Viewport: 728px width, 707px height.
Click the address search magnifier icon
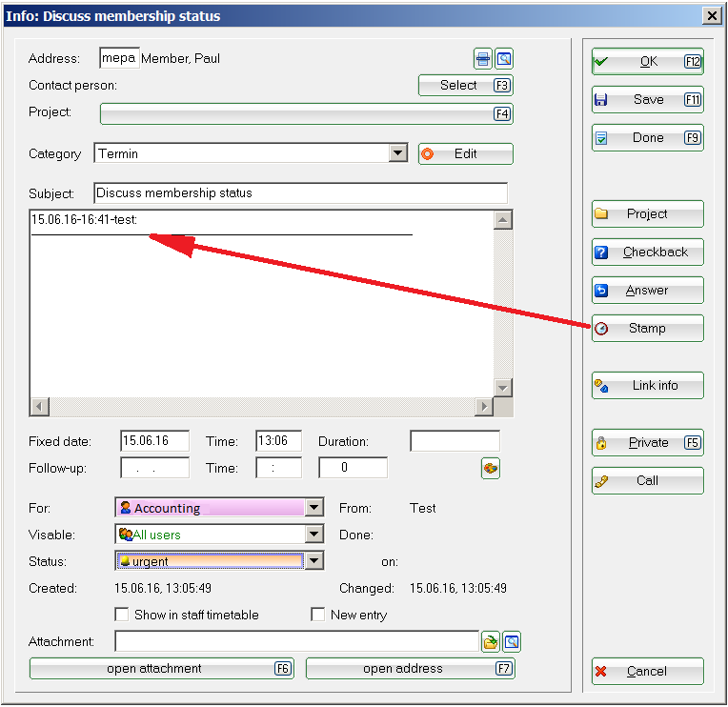pyautogui.click(x=504, y=59)
